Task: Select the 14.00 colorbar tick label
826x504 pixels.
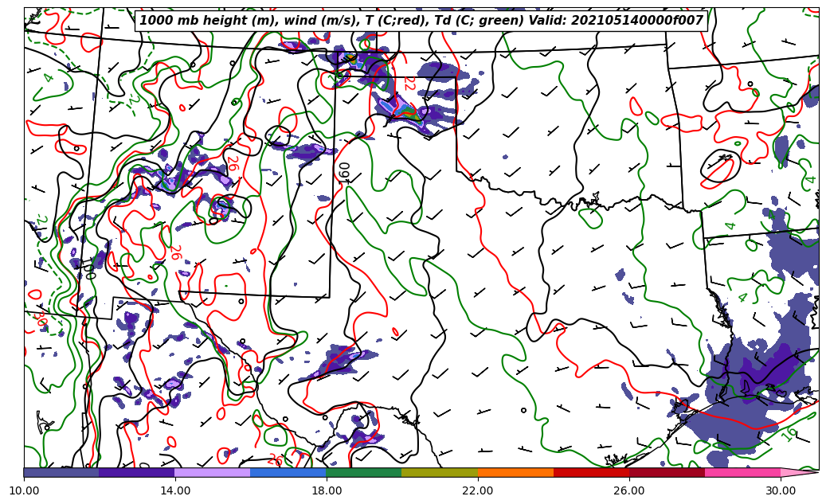Action: (x=175, y=490)
